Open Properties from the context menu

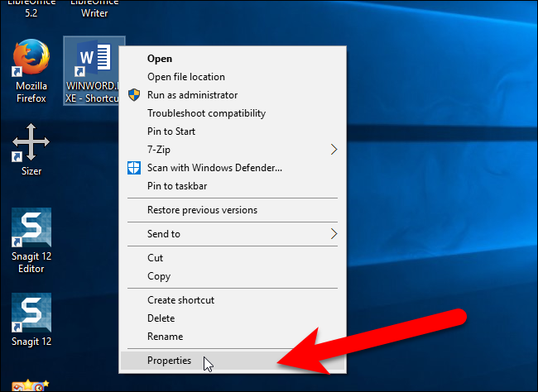tap(169, 361)
